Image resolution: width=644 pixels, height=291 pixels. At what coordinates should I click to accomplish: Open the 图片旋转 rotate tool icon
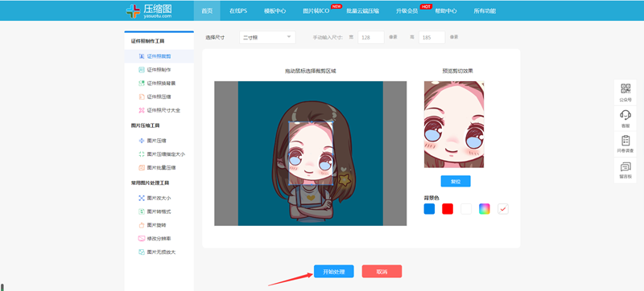[x=142, y=225]
